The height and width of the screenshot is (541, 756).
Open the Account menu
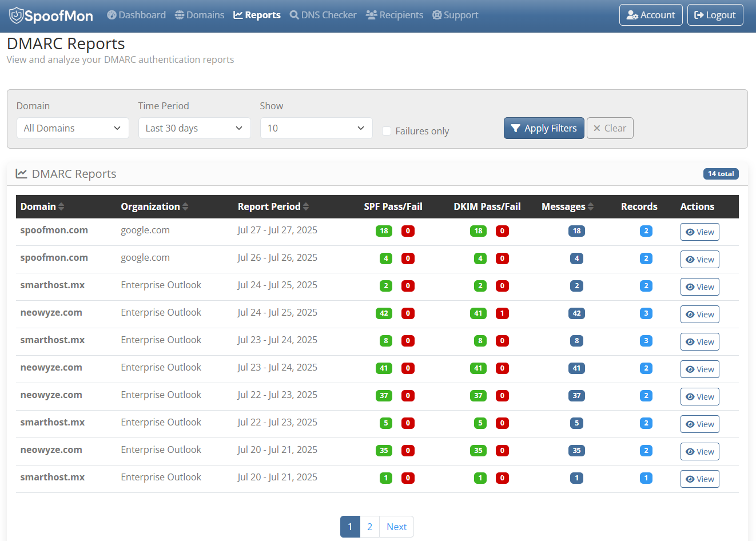point(650,15)
